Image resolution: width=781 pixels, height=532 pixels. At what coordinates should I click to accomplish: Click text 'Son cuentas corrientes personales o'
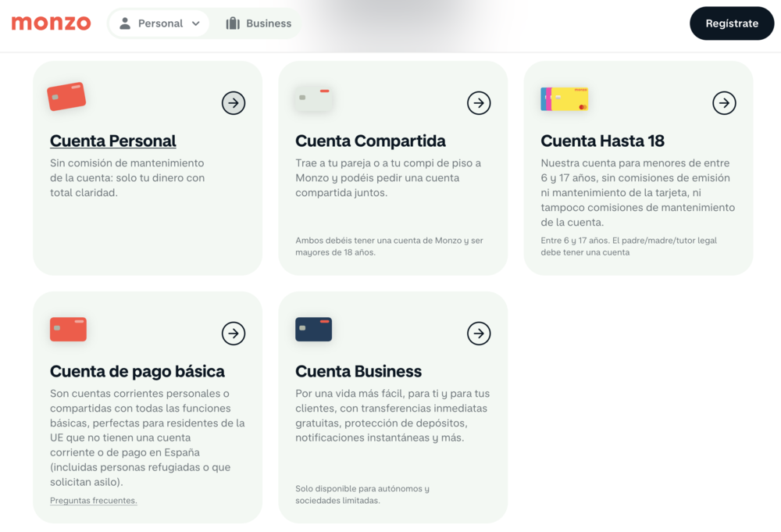pos(140,394)
